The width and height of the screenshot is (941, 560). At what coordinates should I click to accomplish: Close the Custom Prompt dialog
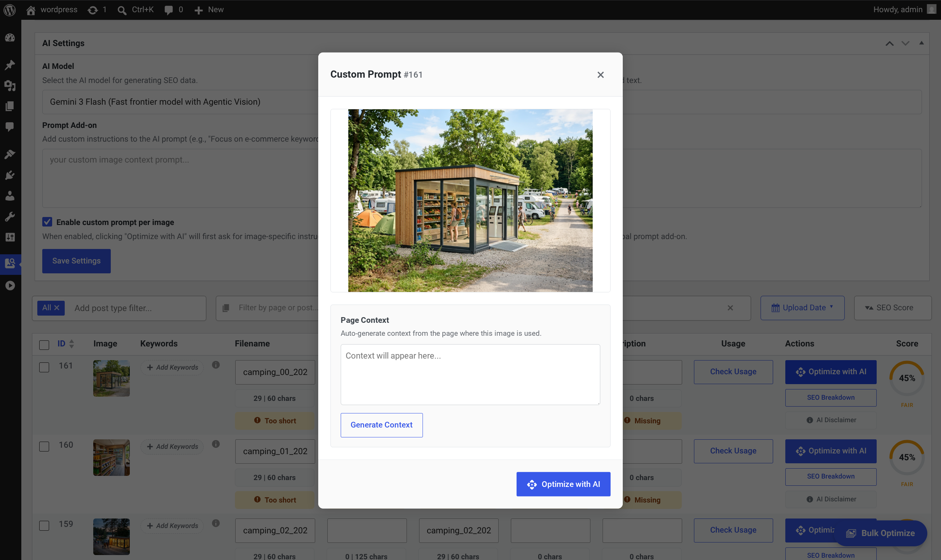coord(601,75)
